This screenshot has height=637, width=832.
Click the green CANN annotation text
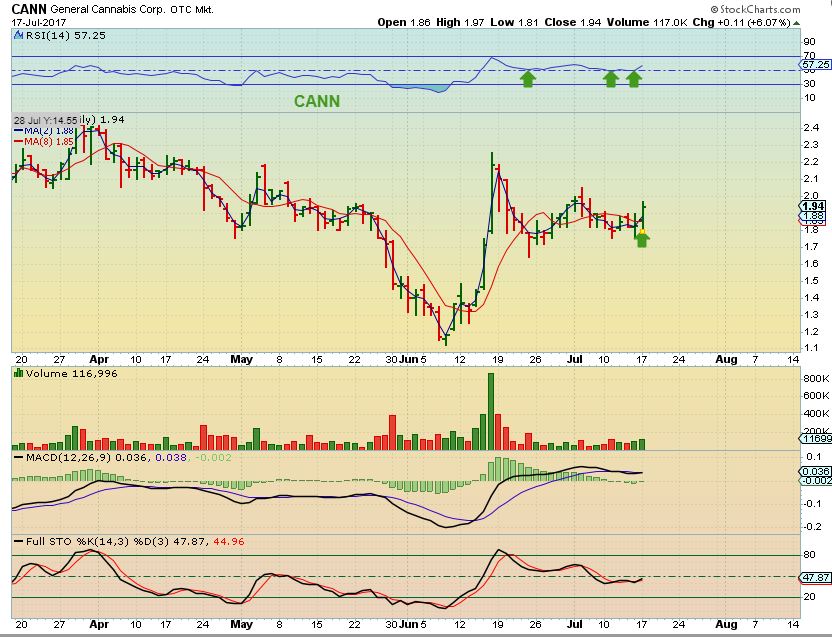coord(317,101)
